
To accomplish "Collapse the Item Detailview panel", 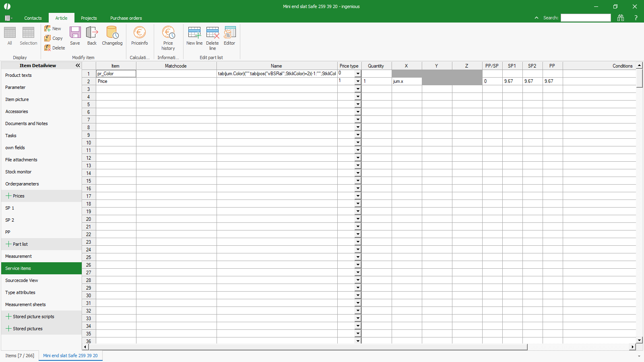I will click(78, 66).
